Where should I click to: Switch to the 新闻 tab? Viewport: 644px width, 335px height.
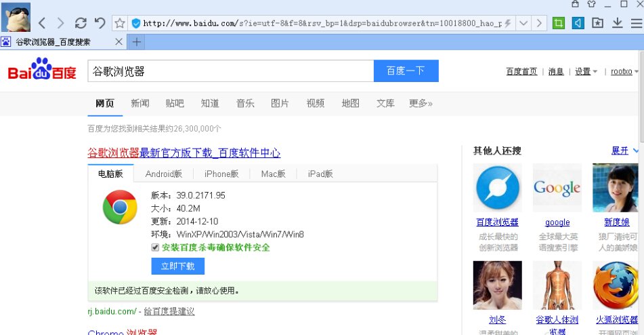coord(140,104)
